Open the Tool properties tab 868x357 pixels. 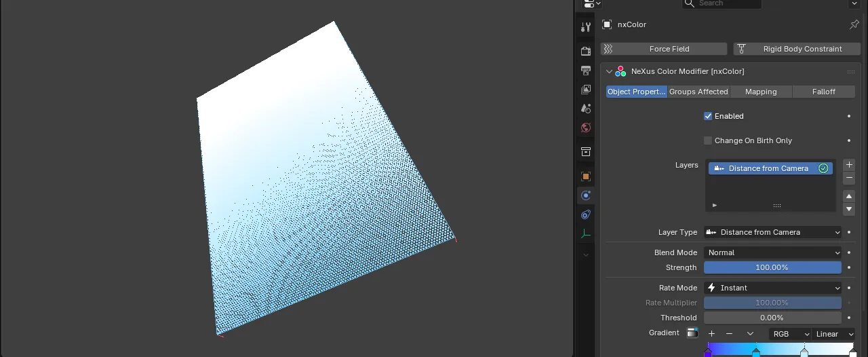(x=586, y=27)
